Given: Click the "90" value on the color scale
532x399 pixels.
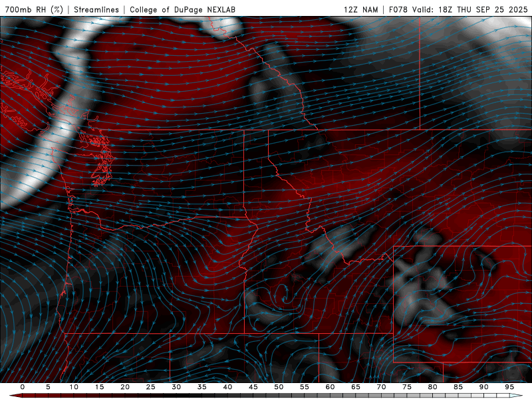Looking at the screenshot, I should click(x=484, y=387).
